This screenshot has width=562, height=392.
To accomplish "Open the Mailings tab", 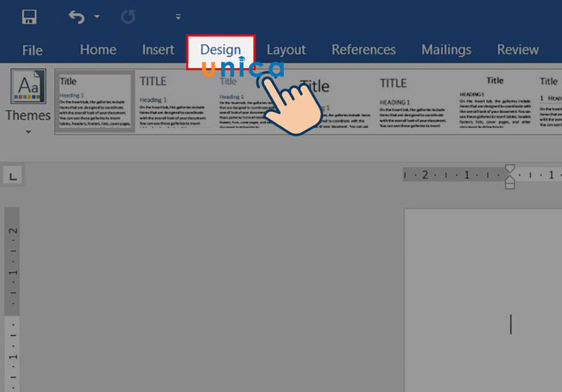I will tap(446, 50).
